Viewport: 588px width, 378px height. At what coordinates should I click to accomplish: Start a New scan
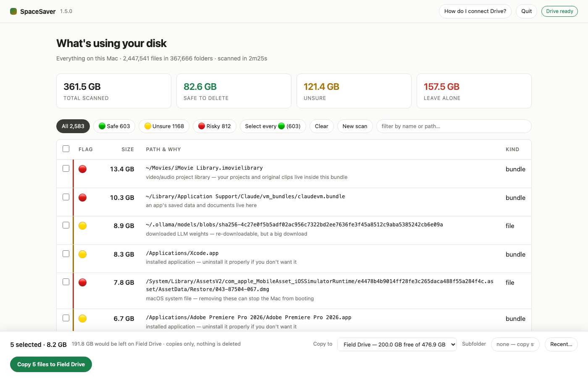[355, 126]
